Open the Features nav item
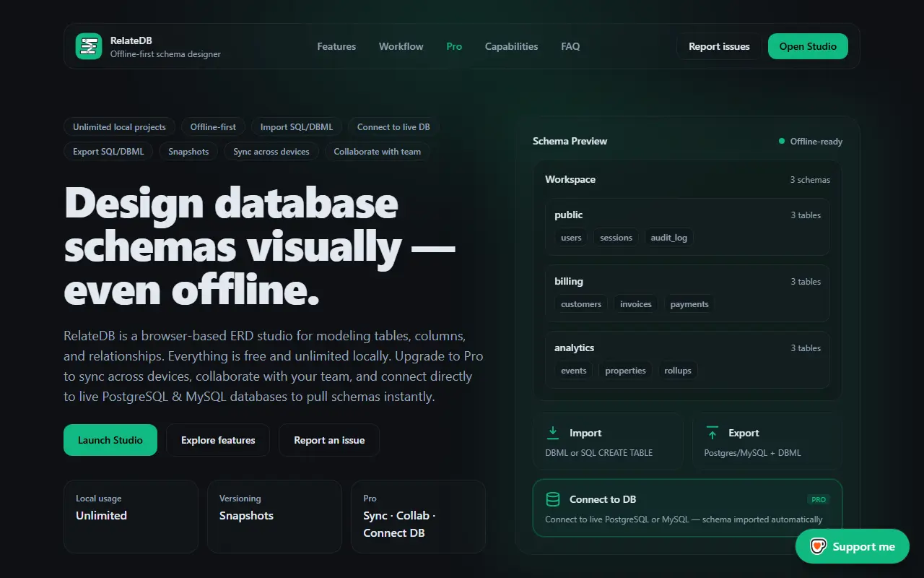 [336, 46]
